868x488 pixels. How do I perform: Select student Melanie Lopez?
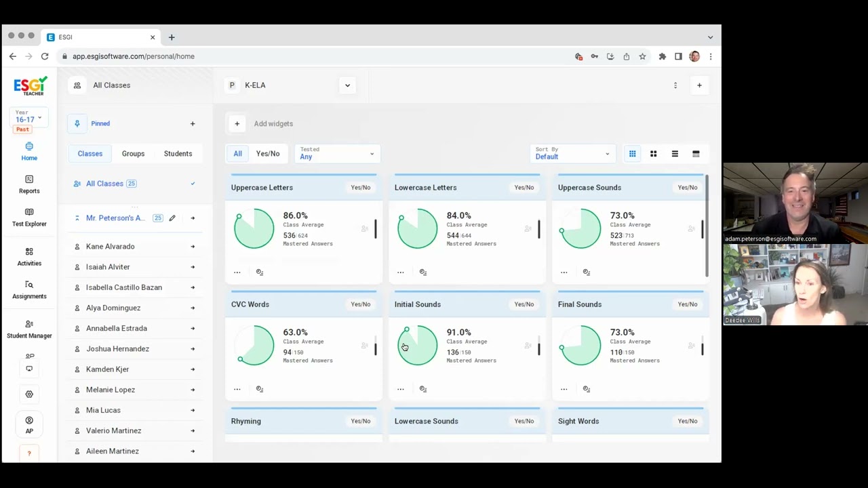(x=111, y=390)
